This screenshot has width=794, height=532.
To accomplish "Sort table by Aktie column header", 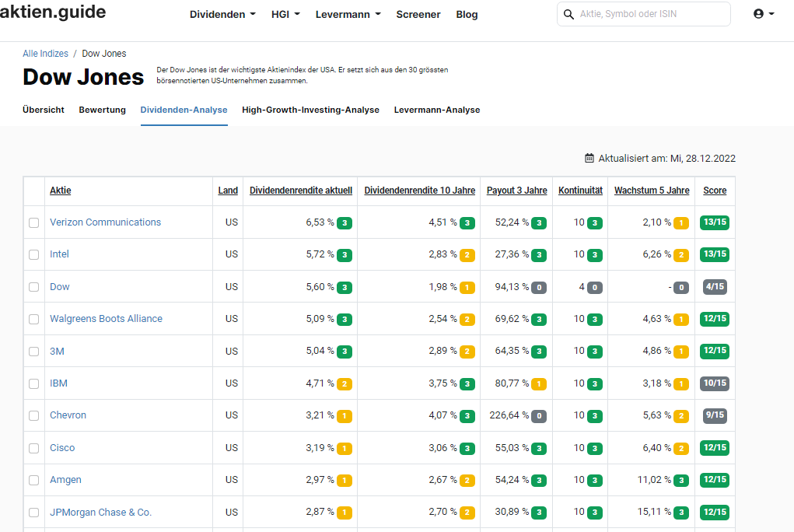I will (x=60, y=191).
